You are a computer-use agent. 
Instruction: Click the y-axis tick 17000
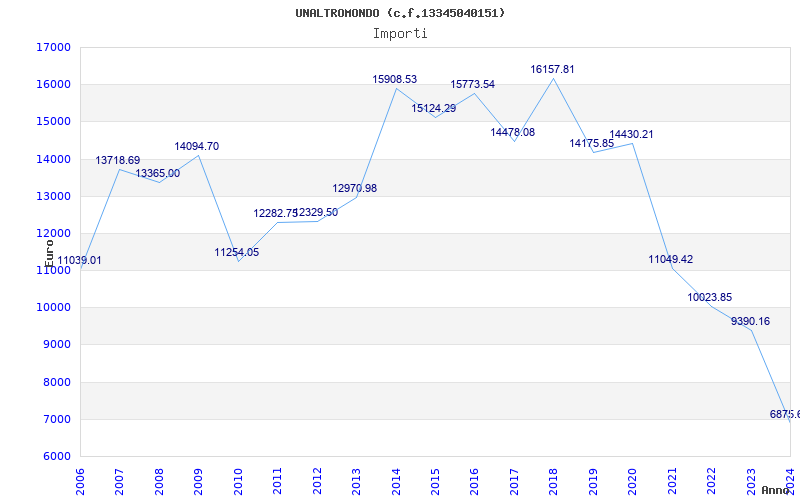tap(53, 47)
